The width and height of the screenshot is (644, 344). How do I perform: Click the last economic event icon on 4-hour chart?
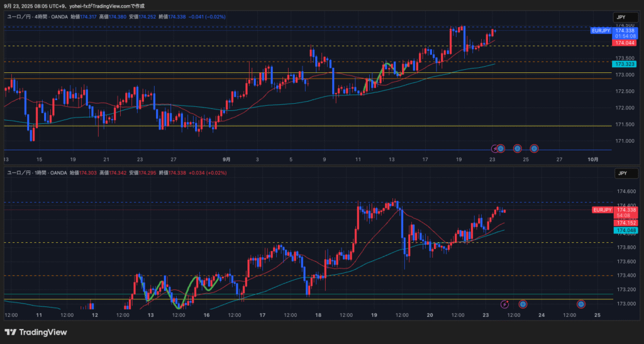click(x=534, y=148)
